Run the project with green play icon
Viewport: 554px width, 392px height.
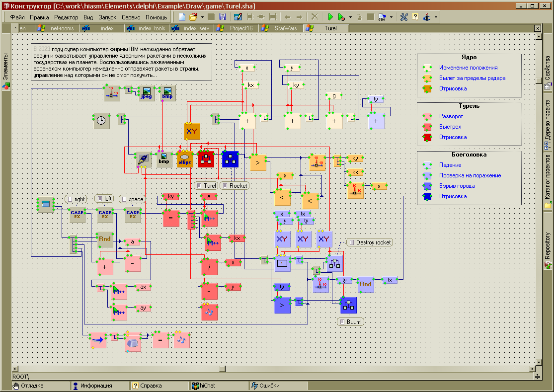coord(330,17)
